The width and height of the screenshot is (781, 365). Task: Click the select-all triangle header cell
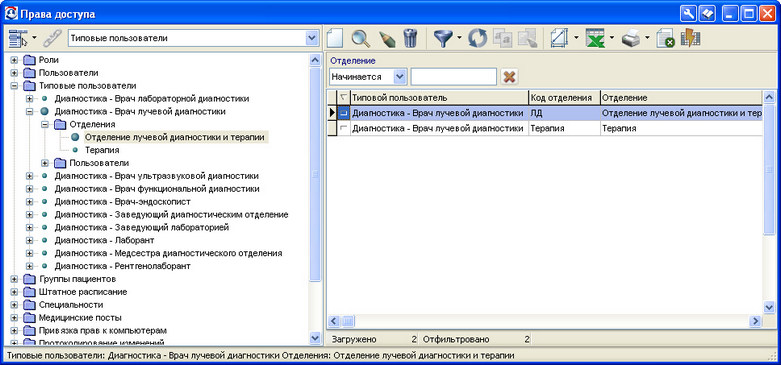click(344, 97)
